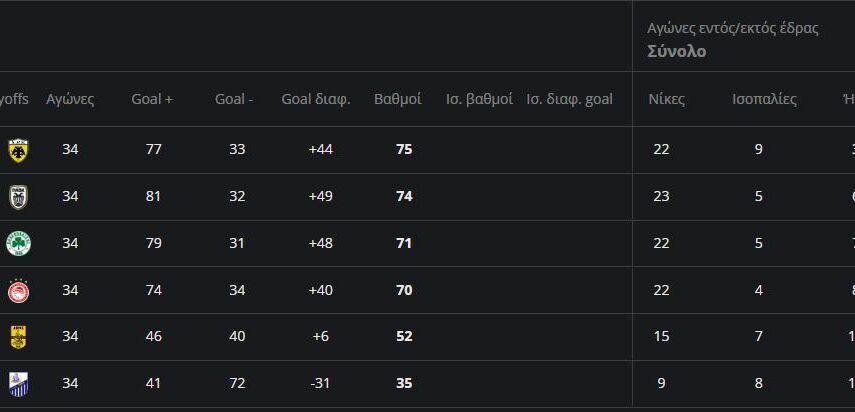Select the Ισ. διαφ. goal header

pos(569,99)
